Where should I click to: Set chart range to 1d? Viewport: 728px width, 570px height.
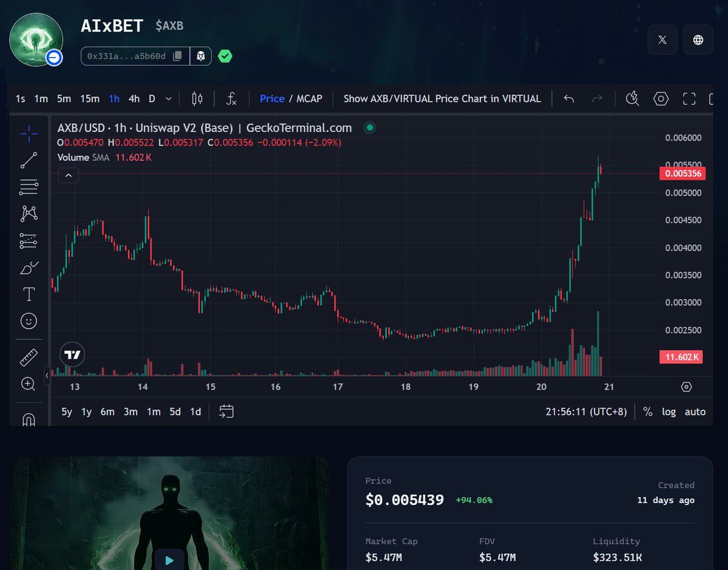click(x=195, y=412)
